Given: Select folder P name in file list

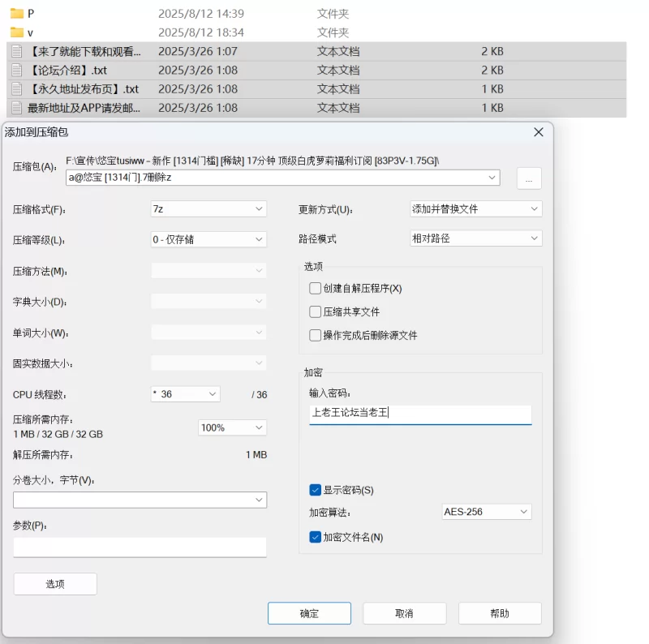Looking at the screenshot, I should click(31, 14).
